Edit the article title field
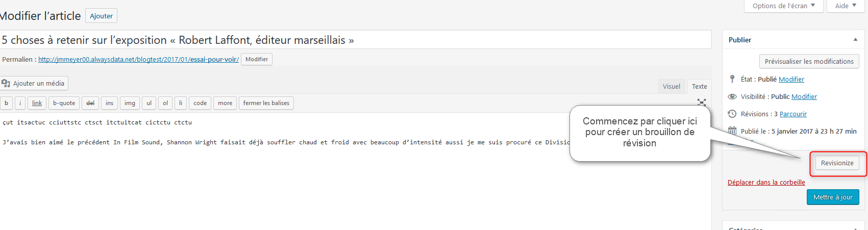This screenshot has height=230, width=868. [x=355, y=40]
